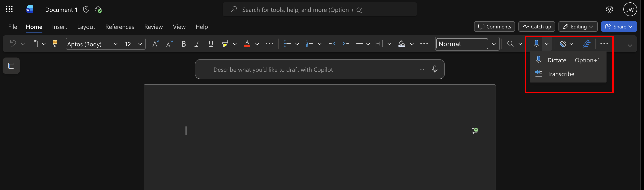Viewport: 644px width, 190px height.
Task: Apply the red font color swatch
Action: tap(247, 44)
